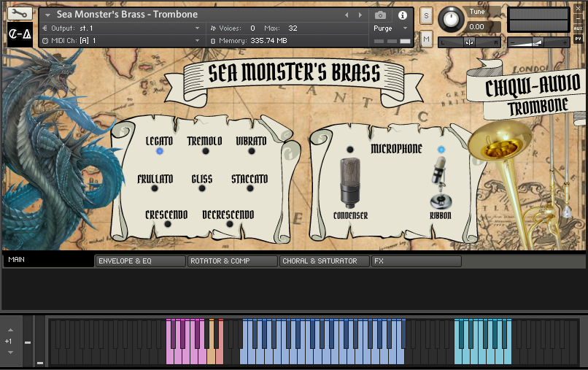Toggle the AUX sends button
The width and height of the screenshot is (588, 370).
click(x=578, y=28)
